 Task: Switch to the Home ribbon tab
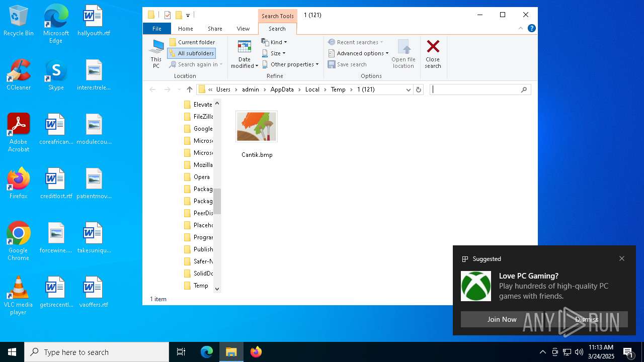(185, 29)
